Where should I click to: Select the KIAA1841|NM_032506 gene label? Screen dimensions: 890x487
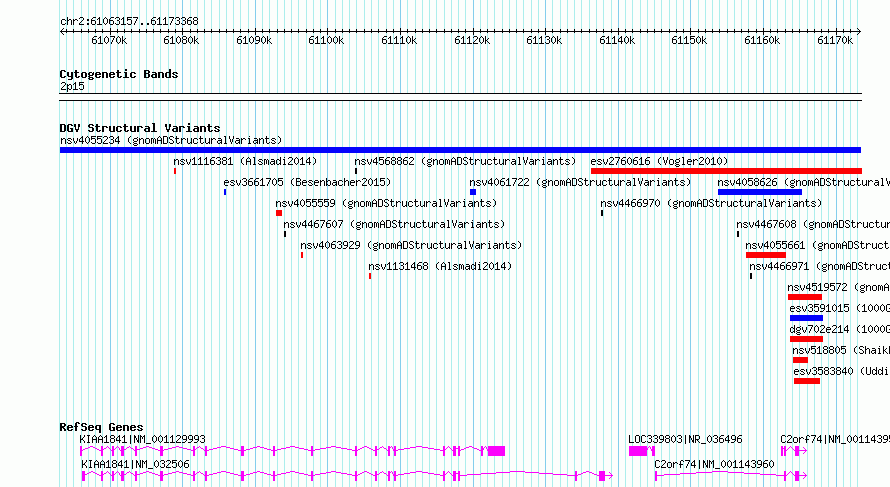135,464
